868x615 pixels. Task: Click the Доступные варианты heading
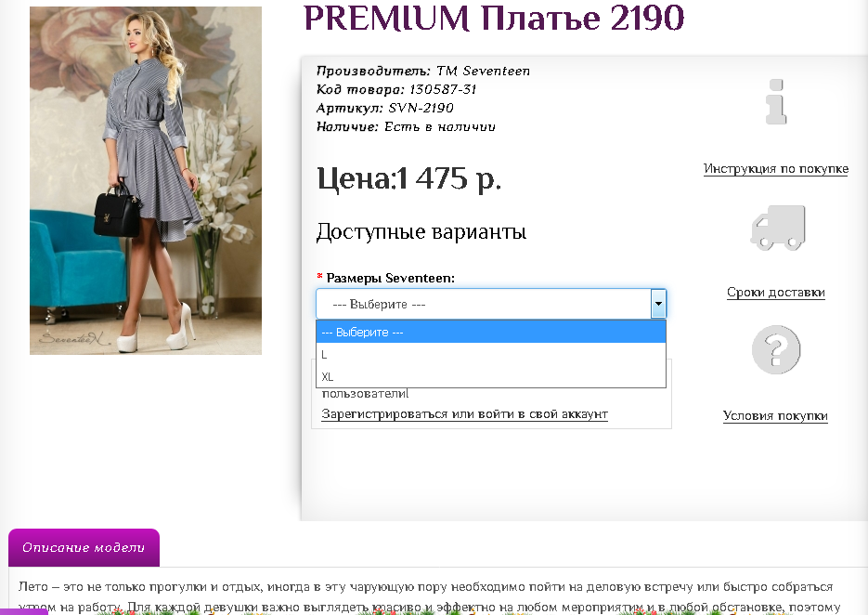point(421,231)
